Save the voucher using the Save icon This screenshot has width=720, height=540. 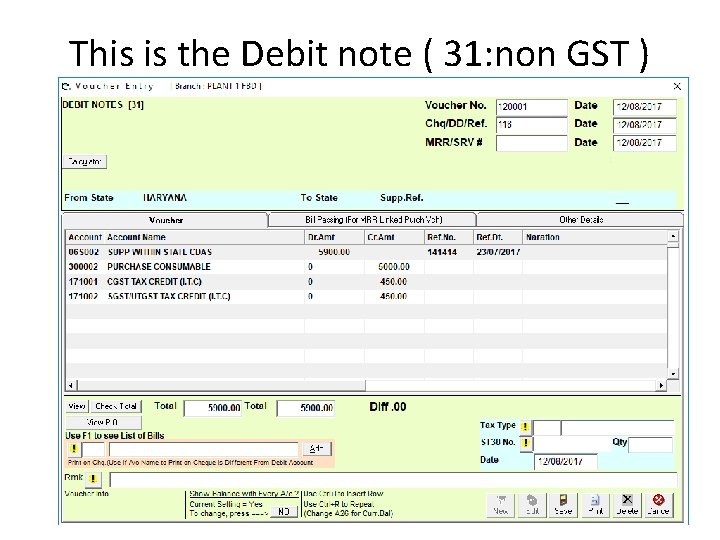click(x=563, y=505)
